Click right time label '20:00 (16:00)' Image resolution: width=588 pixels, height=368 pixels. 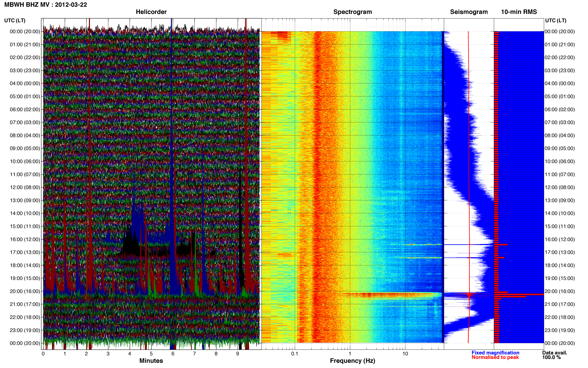click(x=560, y=291)
